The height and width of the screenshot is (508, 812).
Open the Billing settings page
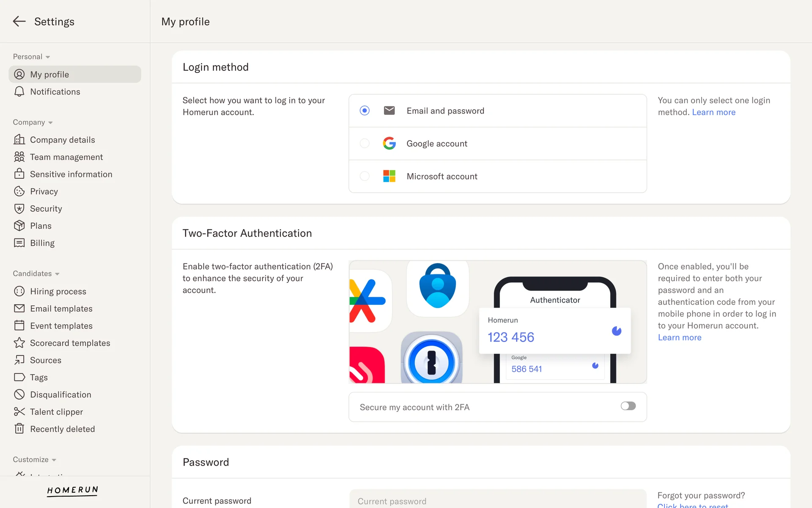pyautogui.click(x=42, y=243)
